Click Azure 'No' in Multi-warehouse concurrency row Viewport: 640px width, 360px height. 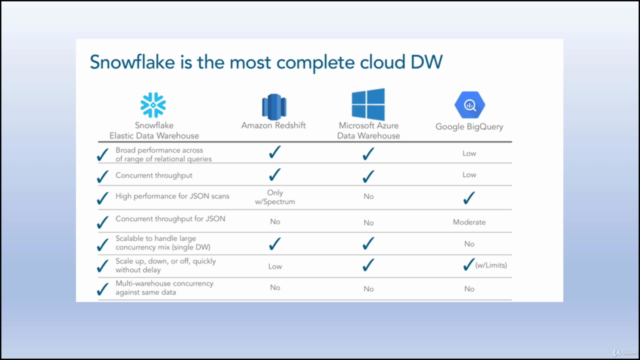[369, 289]
